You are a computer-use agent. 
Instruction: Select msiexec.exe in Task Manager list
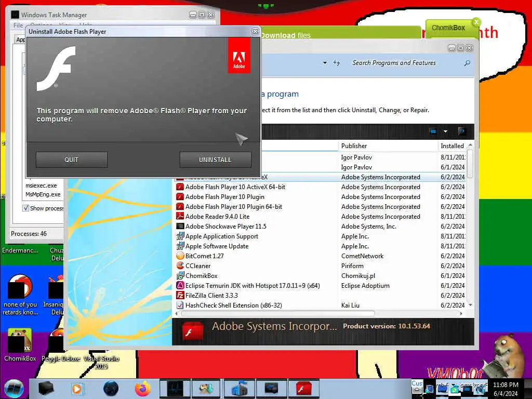42,185
